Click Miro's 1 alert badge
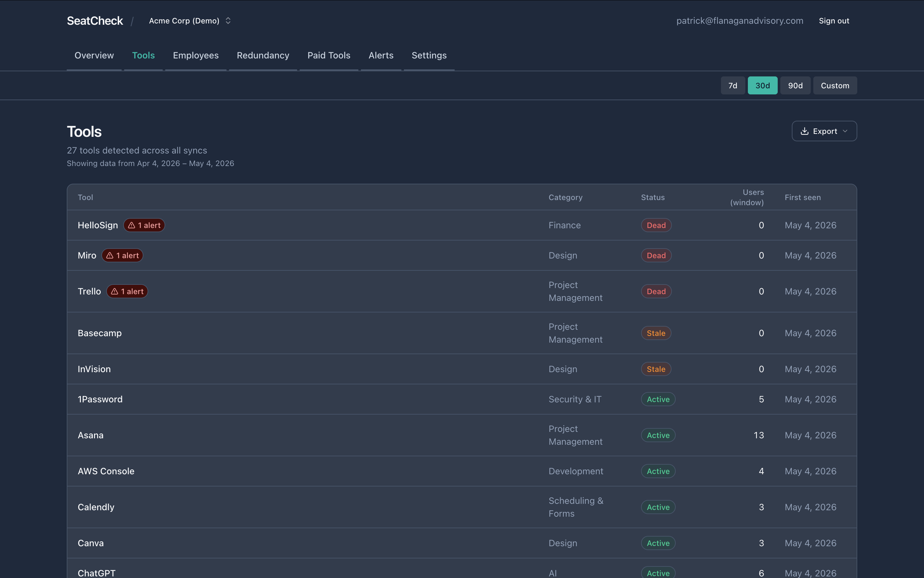Screen dimensions: 924x578 tap(122, 255)
